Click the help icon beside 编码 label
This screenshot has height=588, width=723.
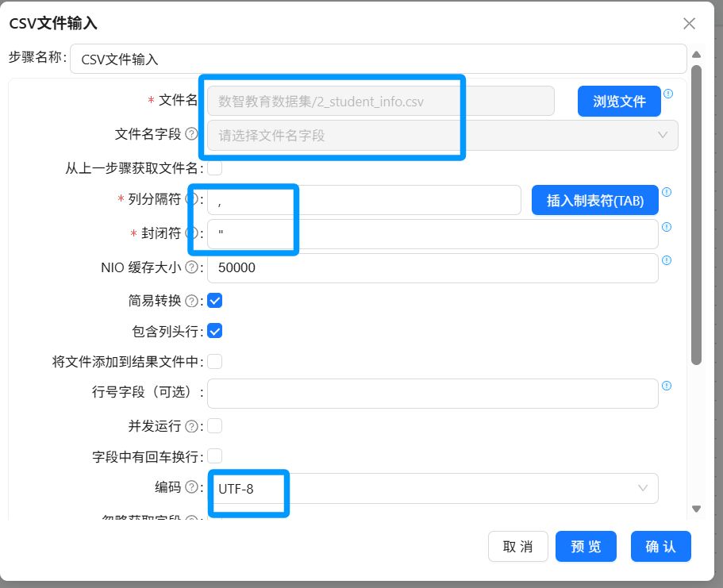coord(191,487)
